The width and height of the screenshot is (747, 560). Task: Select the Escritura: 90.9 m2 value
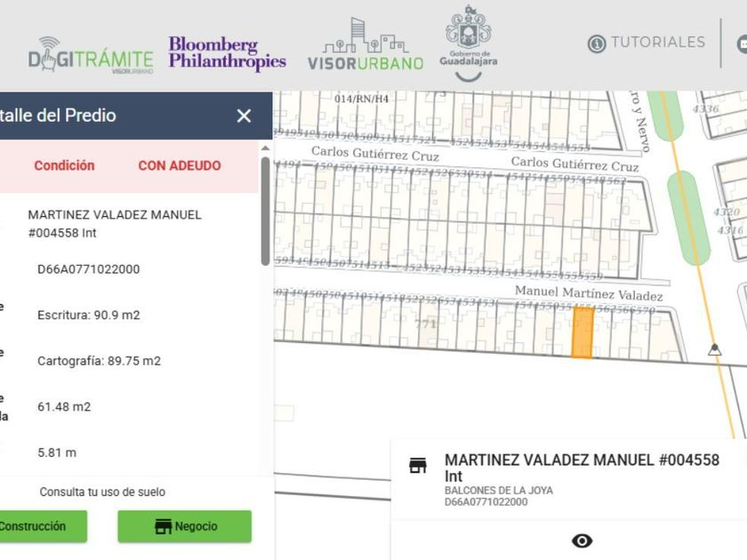89,316
